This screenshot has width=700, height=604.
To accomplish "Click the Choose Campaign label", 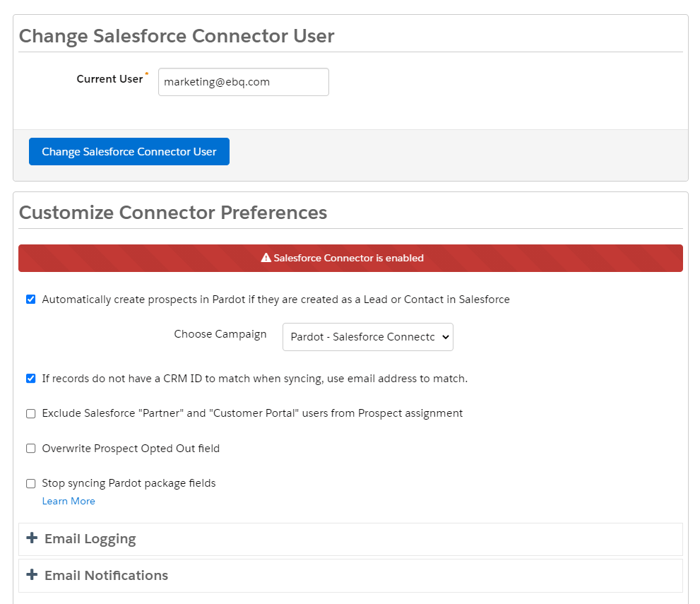I will coord(220,334).
